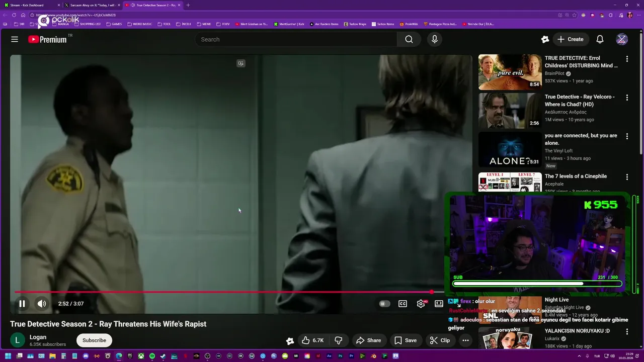
Task: Switch to Sarcasm Ahoy on X tab
Action: tap(92, 5)
